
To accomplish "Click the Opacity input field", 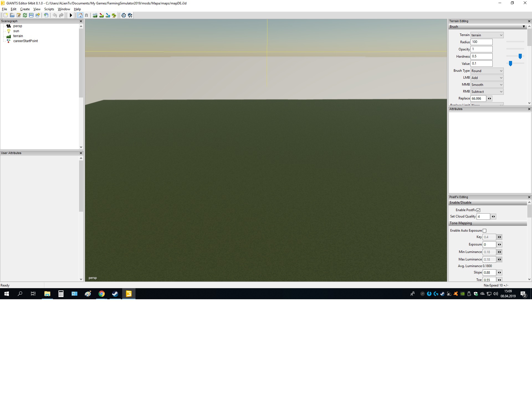I will click(482, 49).
